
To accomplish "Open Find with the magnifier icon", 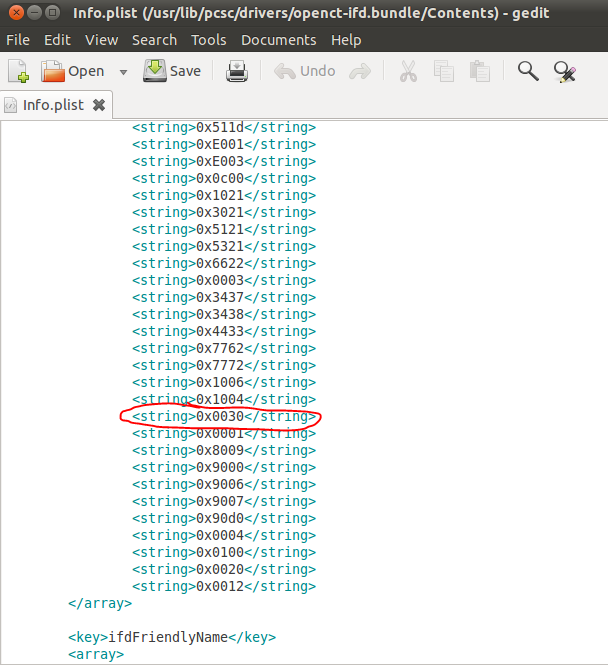I will coord(528,71).
